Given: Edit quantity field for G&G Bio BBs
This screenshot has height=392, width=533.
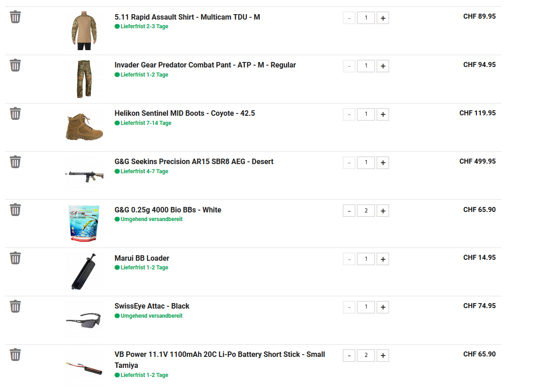Looking at the screenshot, I should (366, 211).
